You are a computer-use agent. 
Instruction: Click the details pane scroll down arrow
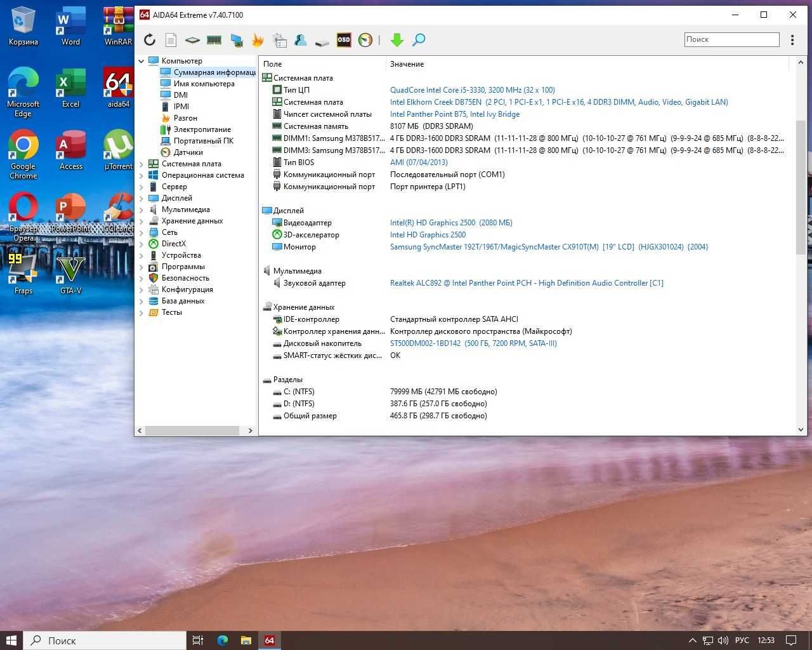click(801, 430)
